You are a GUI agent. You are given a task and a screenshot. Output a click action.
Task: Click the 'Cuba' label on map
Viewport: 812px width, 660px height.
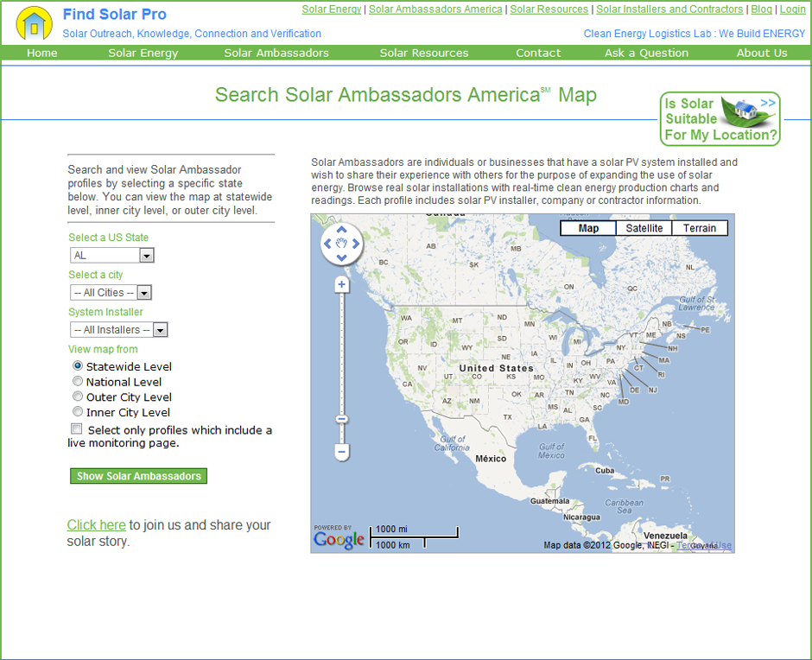605,471
